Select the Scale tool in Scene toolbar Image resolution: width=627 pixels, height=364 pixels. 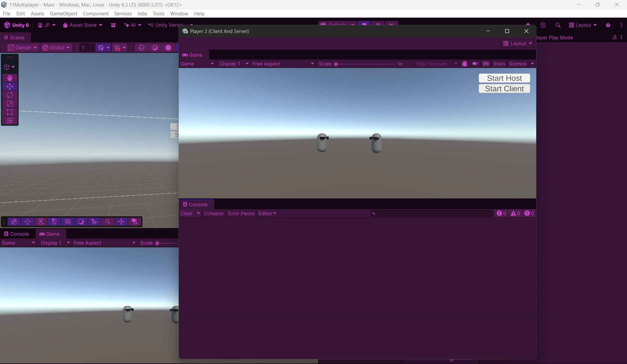click(x=10, y=104)
